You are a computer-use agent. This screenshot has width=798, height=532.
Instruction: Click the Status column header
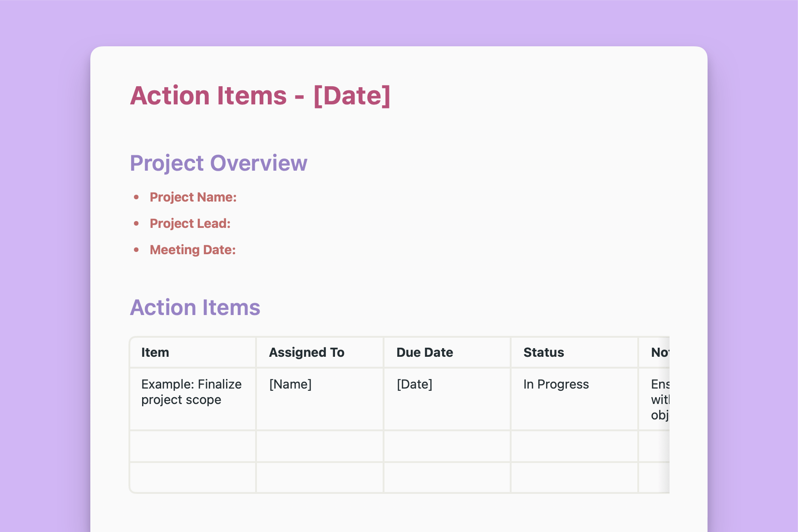[x=544, y=352]
